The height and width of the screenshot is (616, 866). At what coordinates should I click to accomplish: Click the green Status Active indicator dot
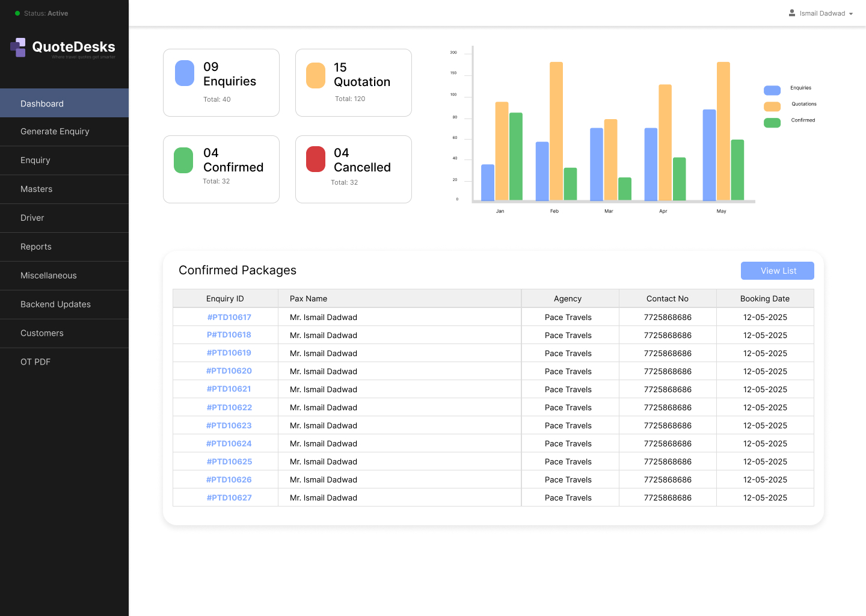pyautogui.click(x=17, y=13)
